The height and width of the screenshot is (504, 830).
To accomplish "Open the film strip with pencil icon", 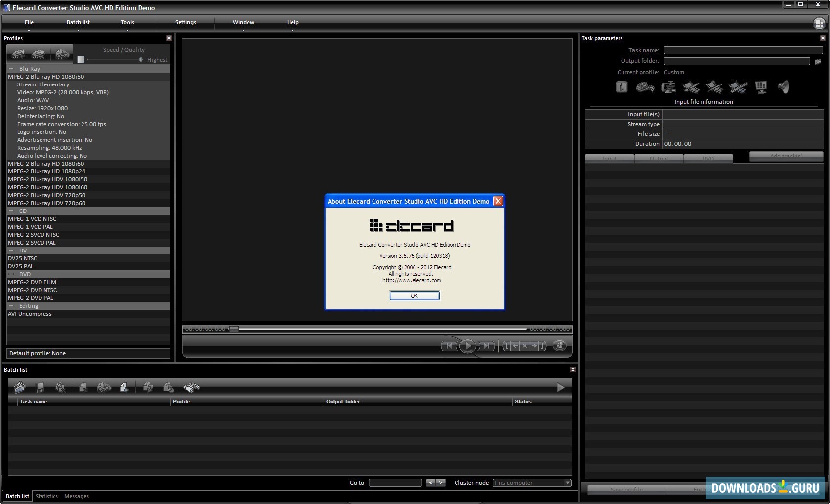I will click(x=714, y=87).
